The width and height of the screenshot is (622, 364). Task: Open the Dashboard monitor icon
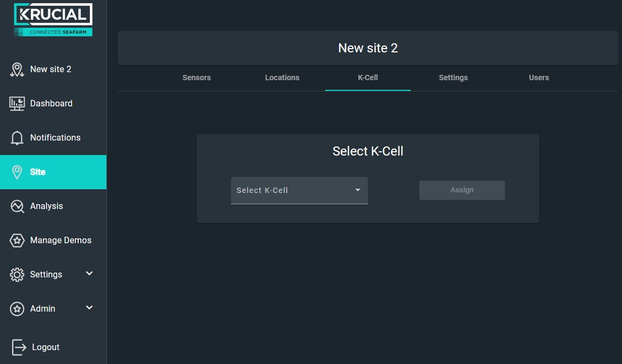[x=17, y=104]
